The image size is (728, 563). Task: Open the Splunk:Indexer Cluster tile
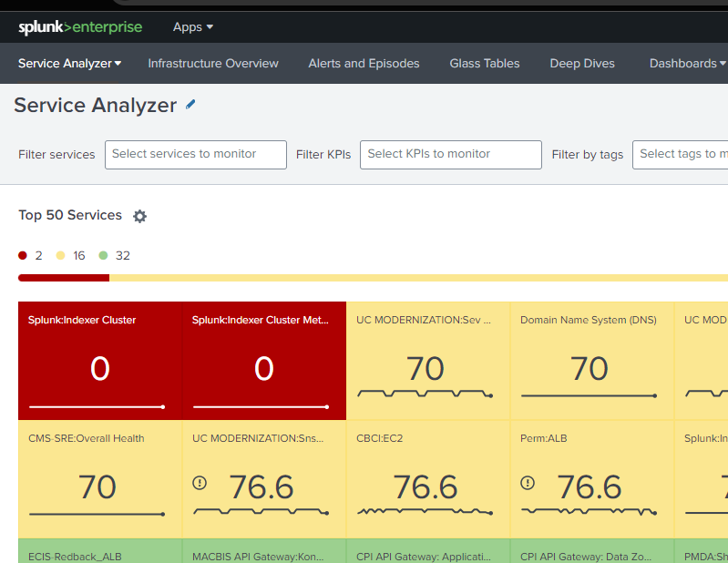tap(100, 361)
